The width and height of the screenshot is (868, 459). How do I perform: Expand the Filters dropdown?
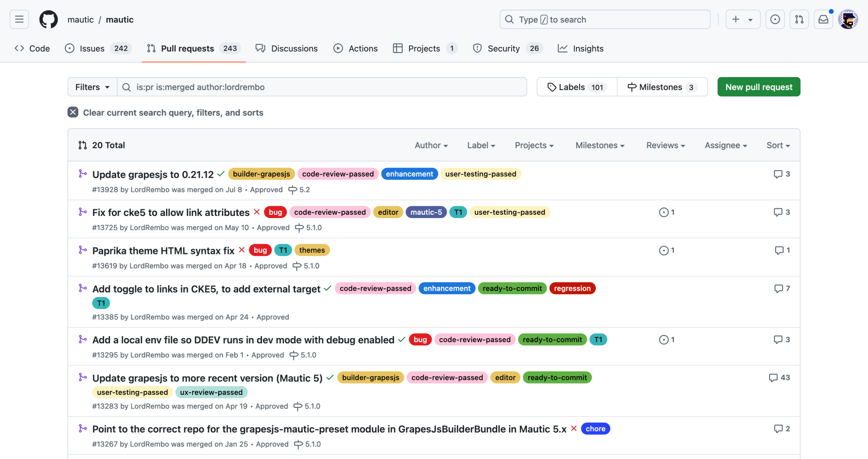(92, 87)
